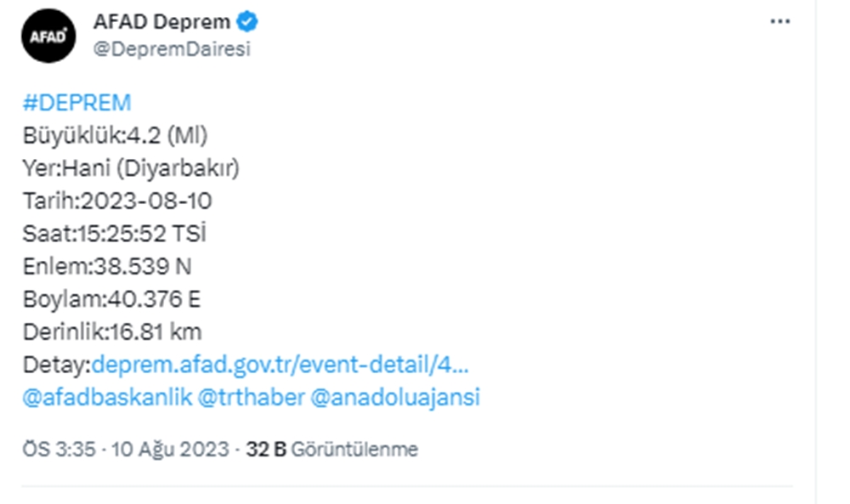
Task: Click the Saat:15:25:52 TSİ text line
Action: point(115,234)
